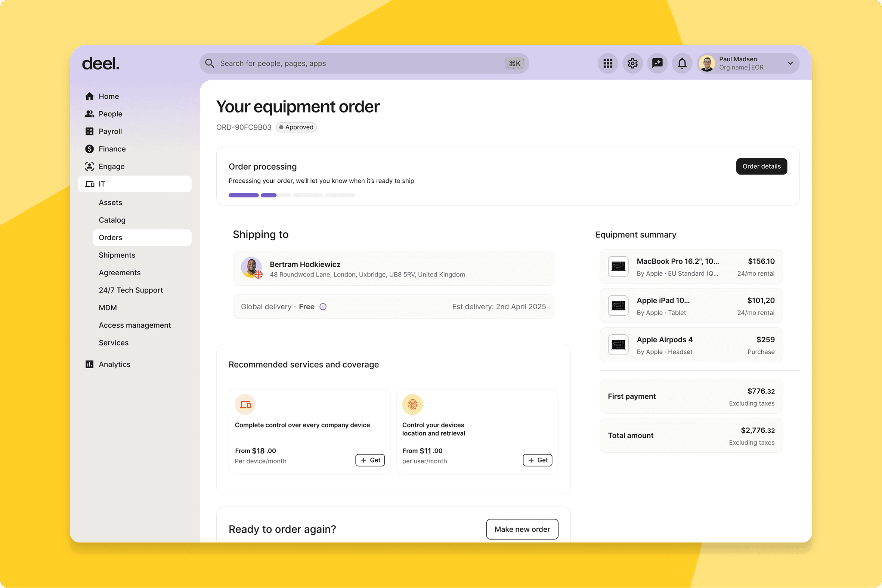Open the apps grid icon

[x=608, y=64]
